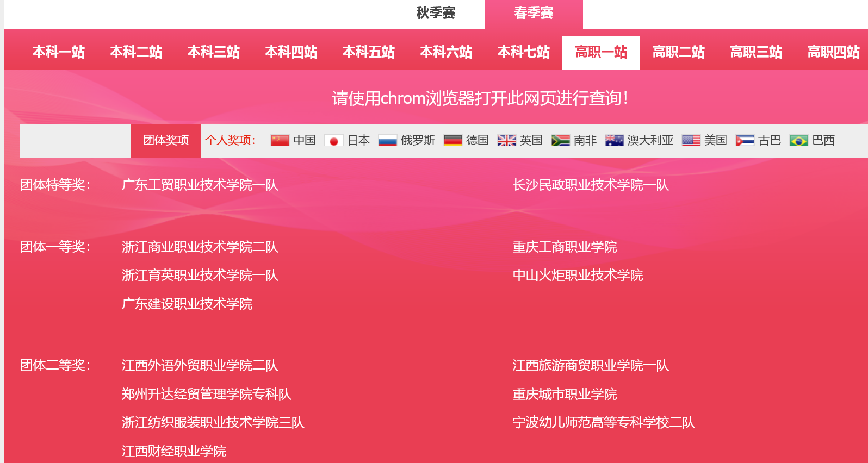The height and width of the screenshot is (463, 868).
Task: Click 广东工贸职业技术学院一队 team entry
Action: click(x=200, y=185)
